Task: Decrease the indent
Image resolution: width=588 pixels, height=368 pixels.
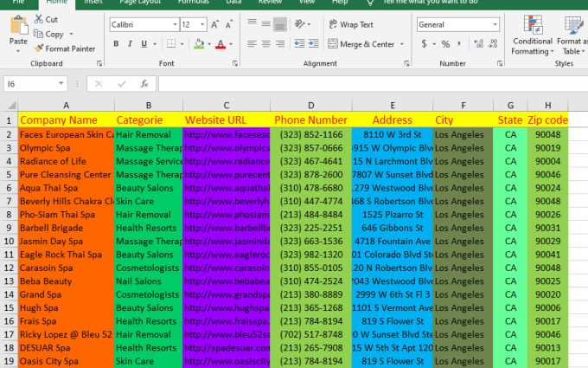Action: (299, 44)
